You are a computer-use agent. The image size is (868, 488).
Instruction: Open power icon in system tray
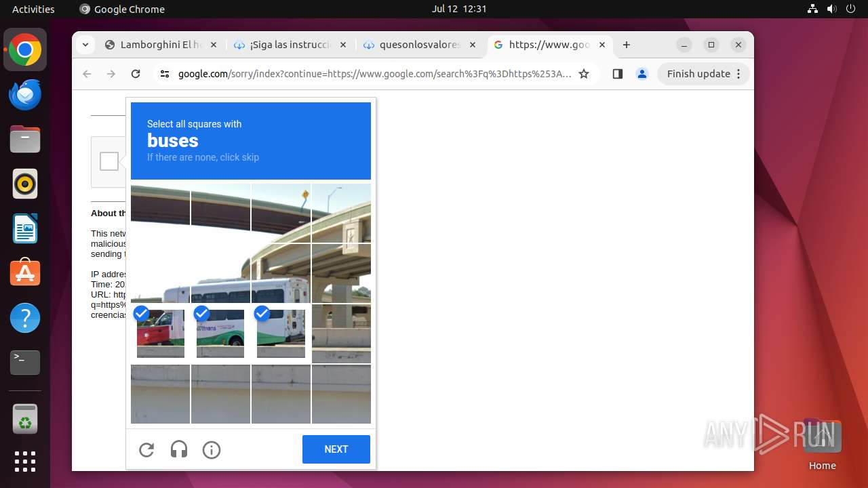[x=850, y=9]
